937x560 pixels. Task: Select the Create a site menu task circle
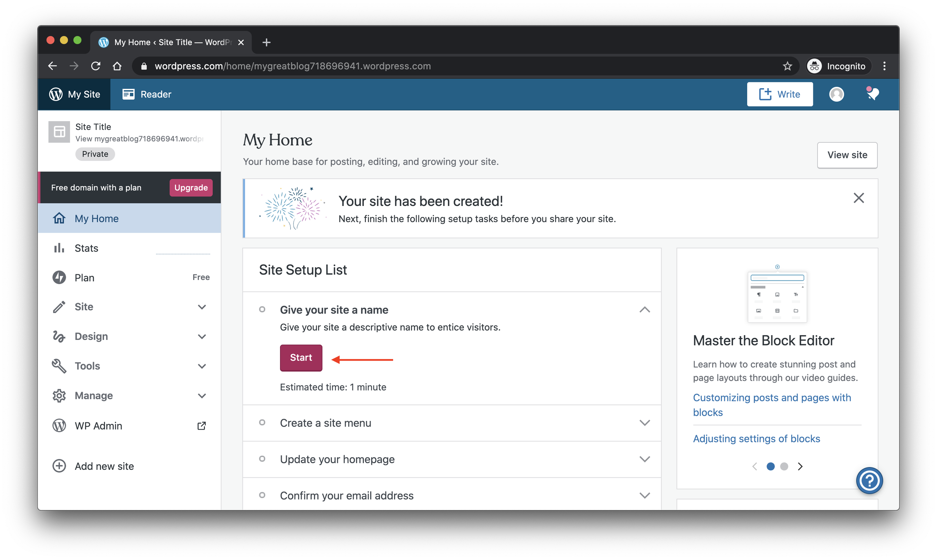coord(262,422)
